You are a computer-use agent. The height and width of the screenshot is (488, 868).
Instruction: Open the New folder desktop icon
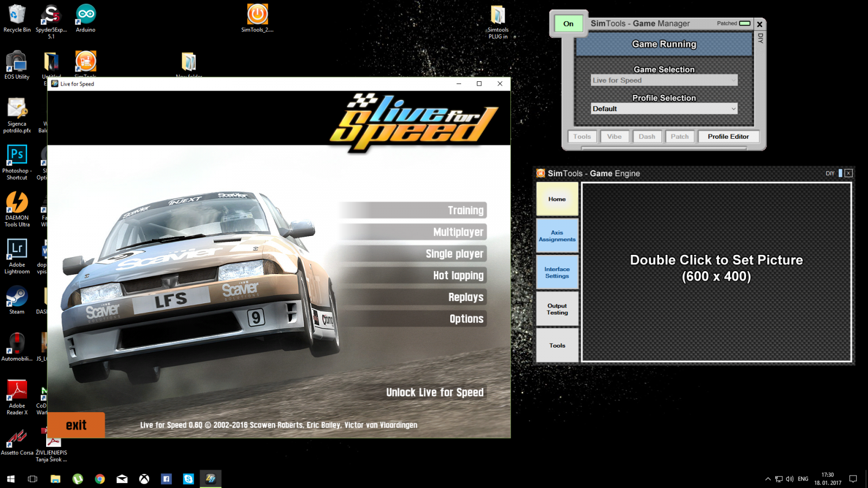[189, 64]
